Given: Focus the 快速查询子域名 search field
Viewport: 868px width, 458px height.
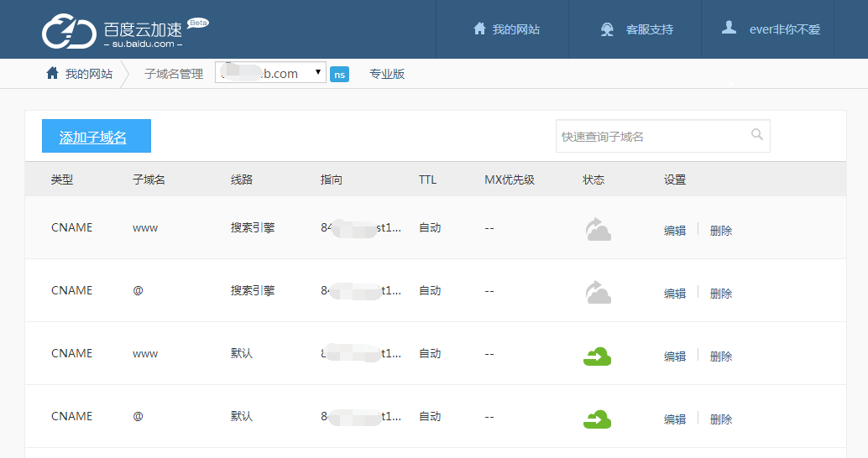Looking at the screenshot, I should (651, 136).
